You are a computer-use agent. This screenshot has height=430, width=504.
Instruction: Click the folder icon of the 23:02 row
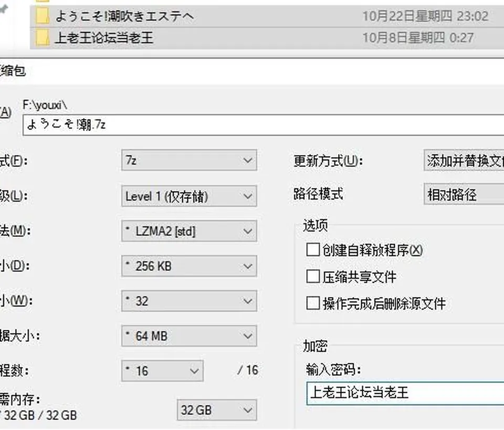coord(43,16)
